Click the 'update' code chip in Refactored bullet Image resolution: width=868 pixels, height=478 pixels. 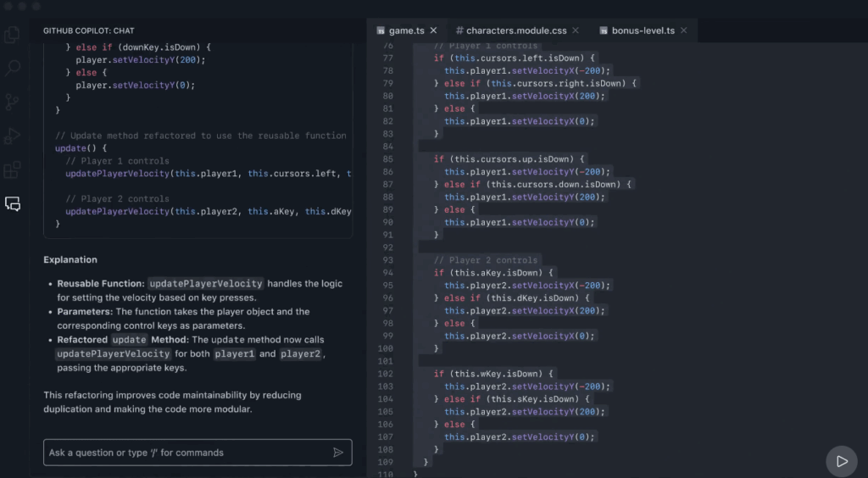click(x=130, y=340)
